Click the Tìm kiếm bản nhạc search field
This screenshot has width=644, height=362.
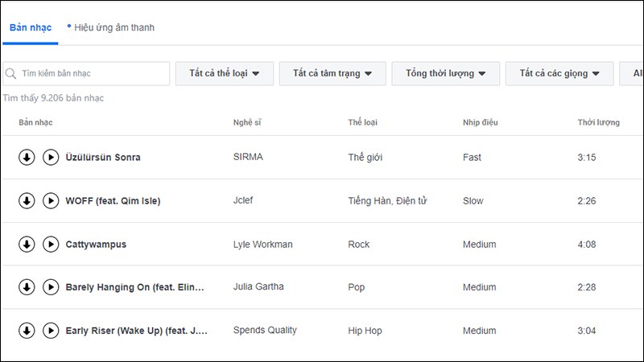(x=87, y=73)
